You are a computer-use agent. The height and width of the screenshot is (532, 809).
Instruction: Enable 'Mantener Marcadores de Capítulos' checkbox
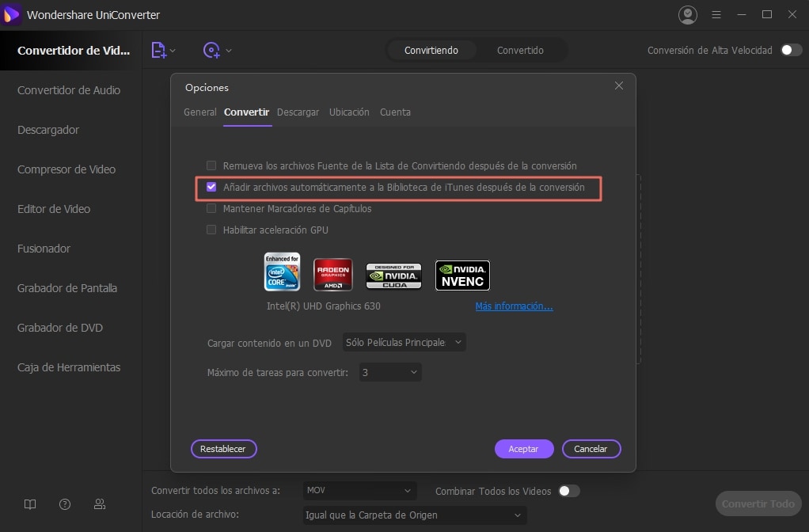coord(211,208)
